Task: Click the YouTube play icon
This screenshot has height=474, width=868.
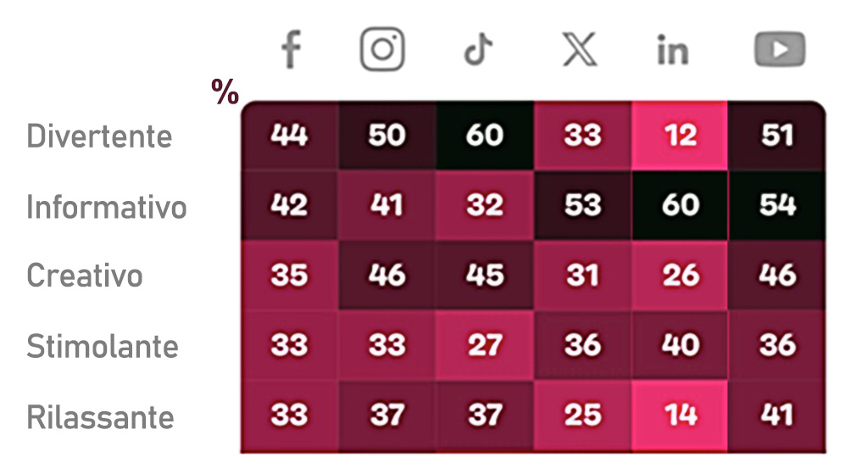Action: [779, 51]
